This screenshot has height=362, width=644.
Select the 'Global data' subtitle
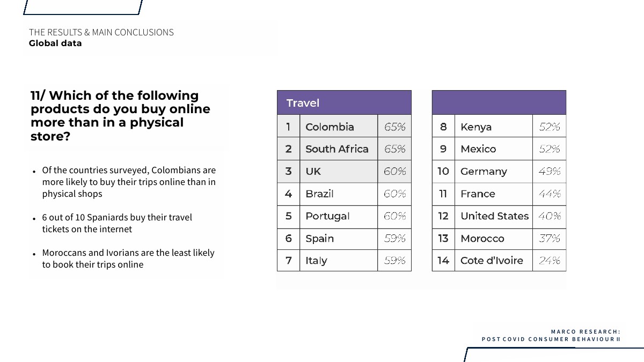click(55, 43)
